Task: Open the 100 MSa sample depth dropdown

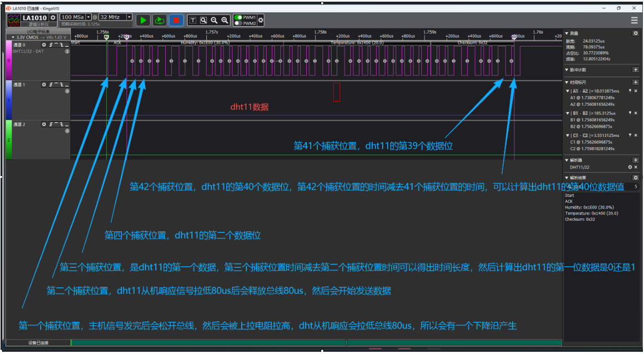Action: [x=88, y=17]
